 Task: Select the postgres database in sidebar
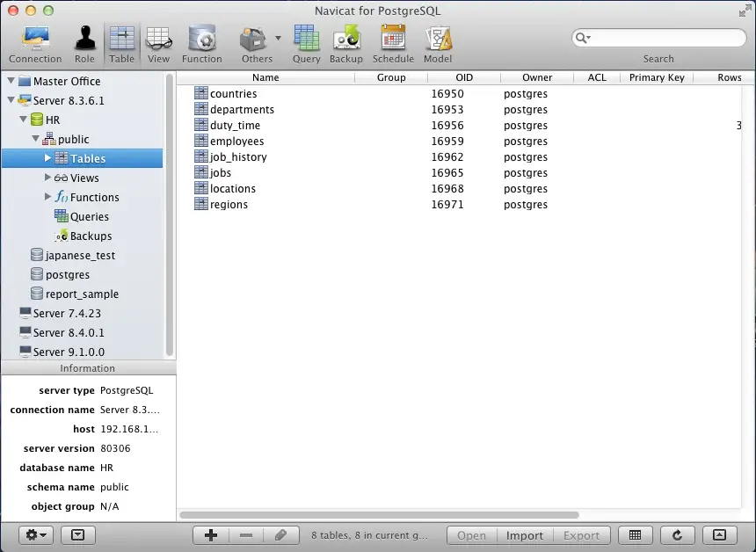[60, 274]
